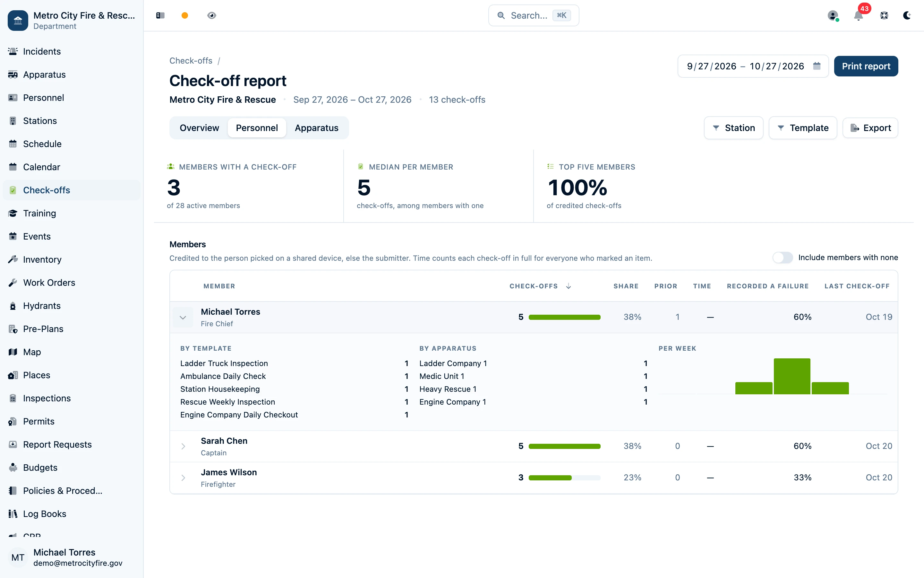This screenshot has width=924, height=578.
Task: Open the Inventory tools icon
Action: point(13,259)
